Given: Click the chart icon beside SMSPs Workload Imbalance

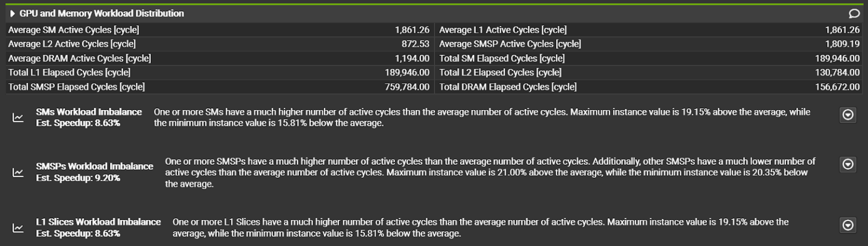Looking at the screenshot, I should point(18,173).
